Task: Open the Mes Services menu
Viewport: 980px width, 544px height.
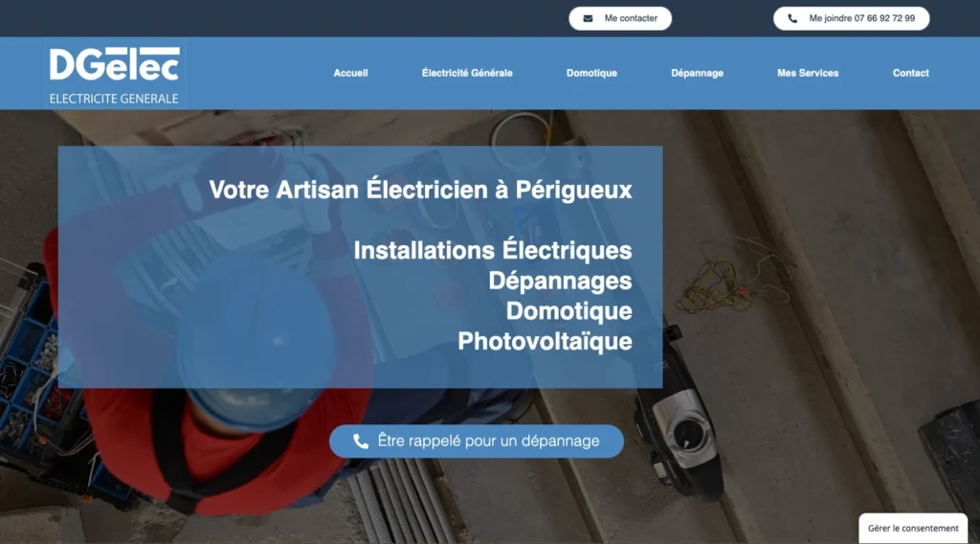Action: tap(808, 73)
